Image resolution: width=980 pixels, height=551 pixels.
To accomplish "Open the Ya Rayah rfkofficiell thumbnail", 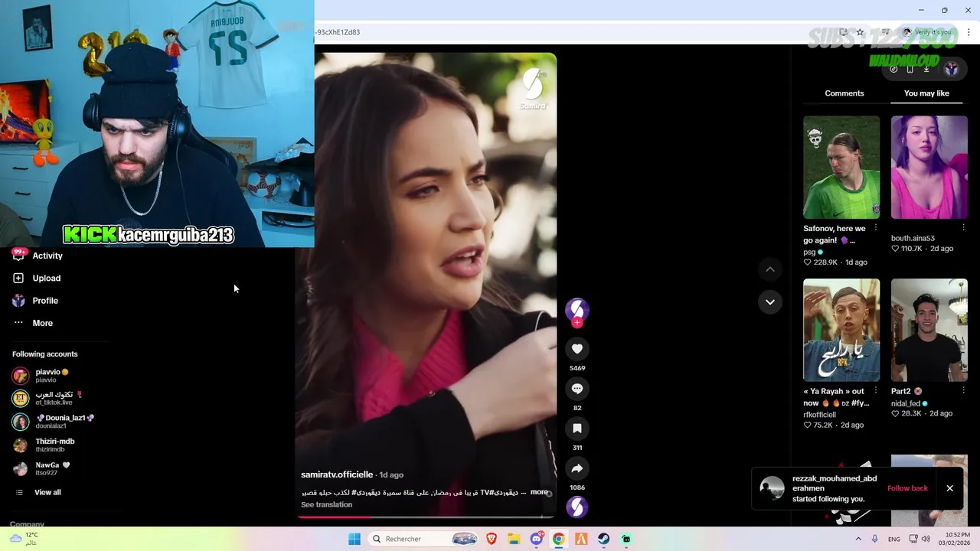I will pyautogui.click(x=841, y=330).
